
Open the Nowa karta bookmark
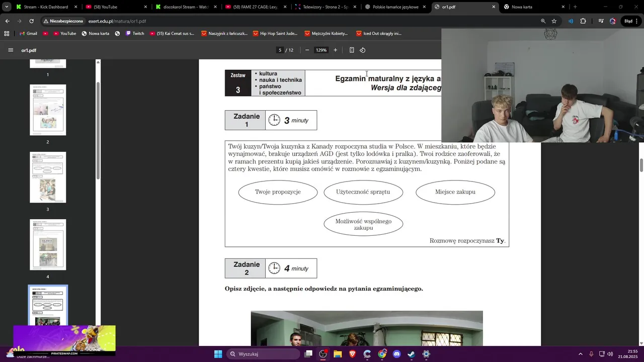point(95,34)
